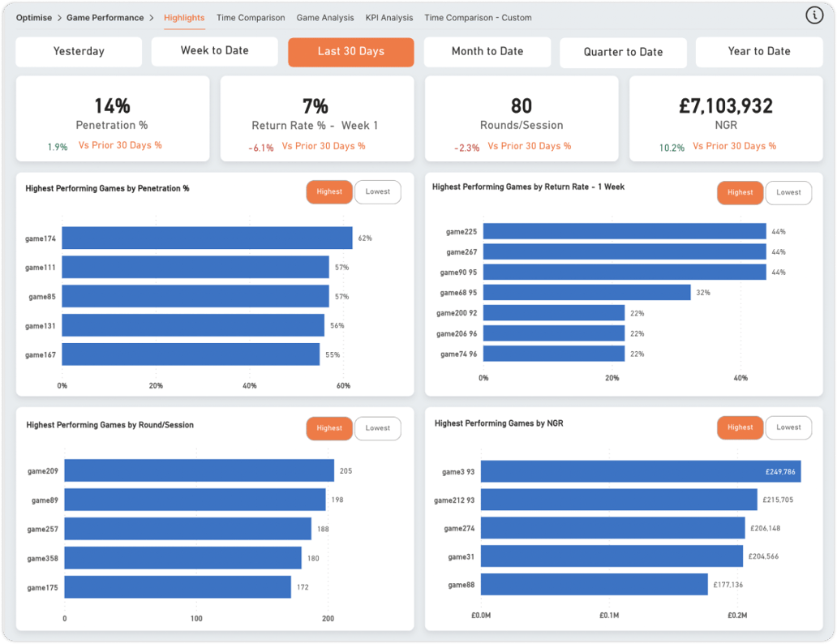Image resolution: width=837 pixels, height=644 pixels.
Task: Select the game31 NGR bar
Action: 612,556
